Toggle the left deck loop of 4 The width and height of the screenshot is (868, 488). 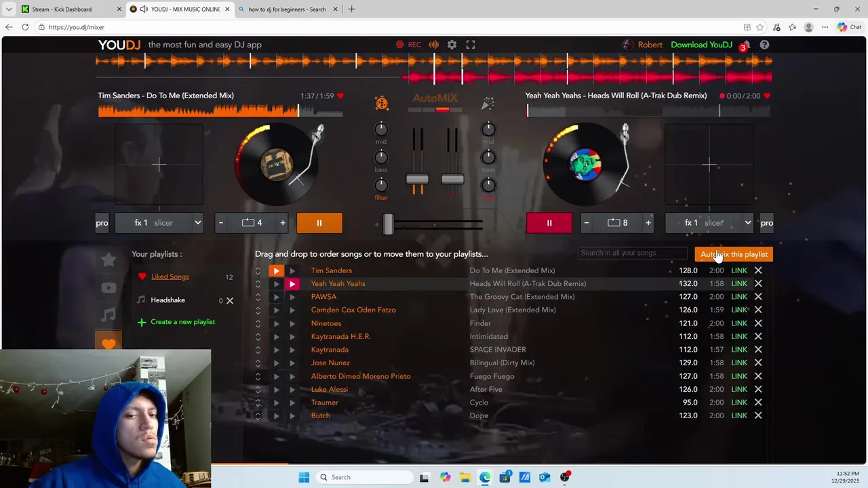click(x=252, y=223)
